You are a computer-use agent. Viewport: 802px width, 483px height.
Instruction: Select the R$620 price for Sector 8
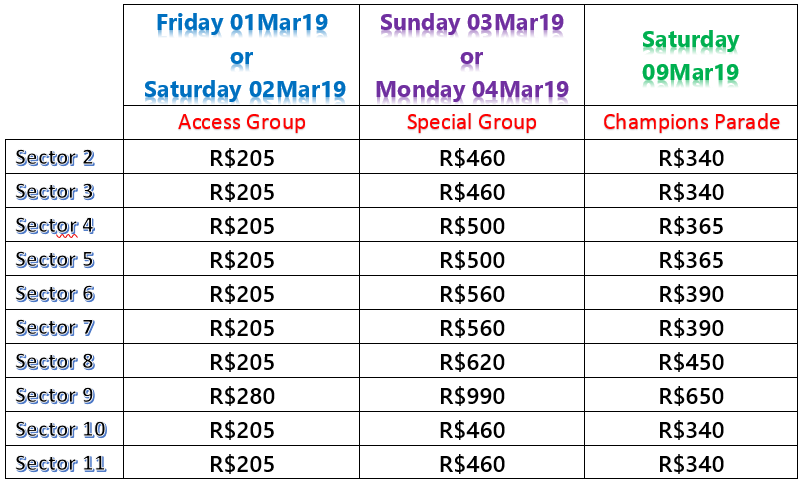472,362
